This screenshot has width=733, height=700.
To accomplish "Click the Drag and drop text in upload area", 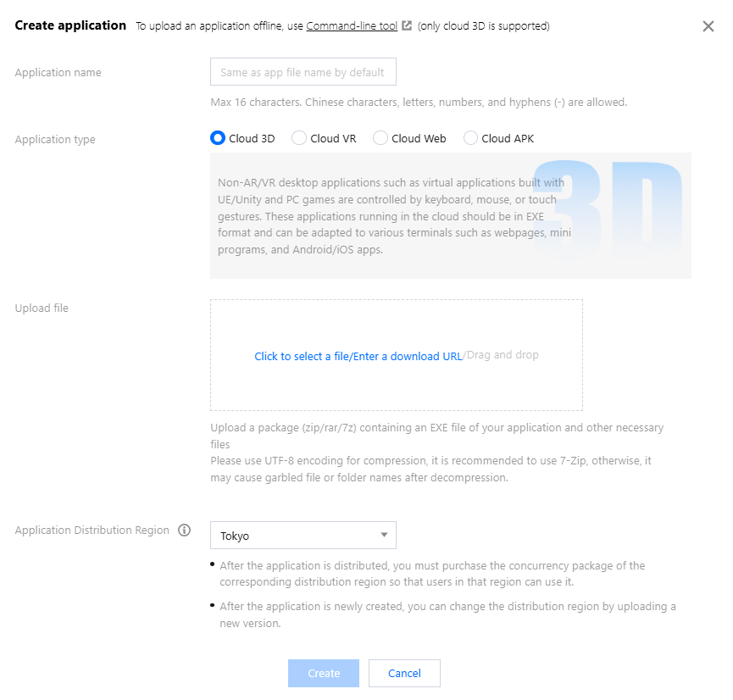I will tap(503, 355).
